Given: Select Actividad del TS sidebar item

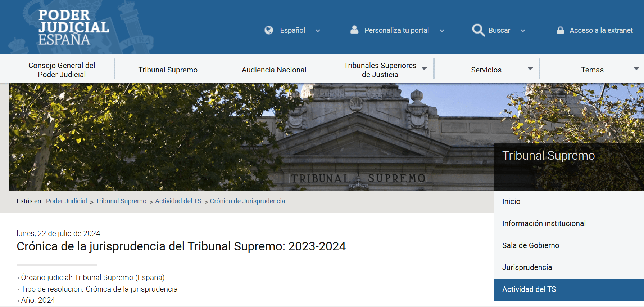Looking at the screenshot, I should 569,290.
